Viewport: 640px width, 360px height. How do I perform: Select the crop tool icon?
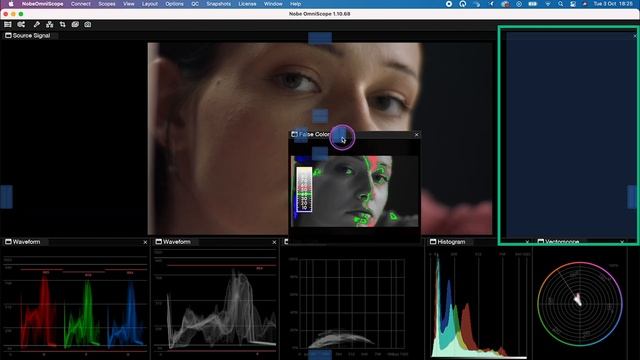[x=62, y=24]
